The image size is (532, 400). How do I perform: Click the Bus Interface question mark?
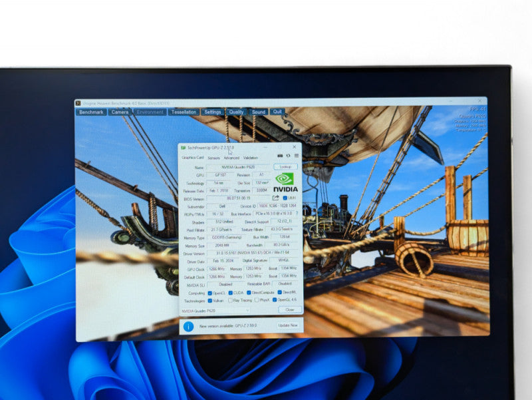297,214
